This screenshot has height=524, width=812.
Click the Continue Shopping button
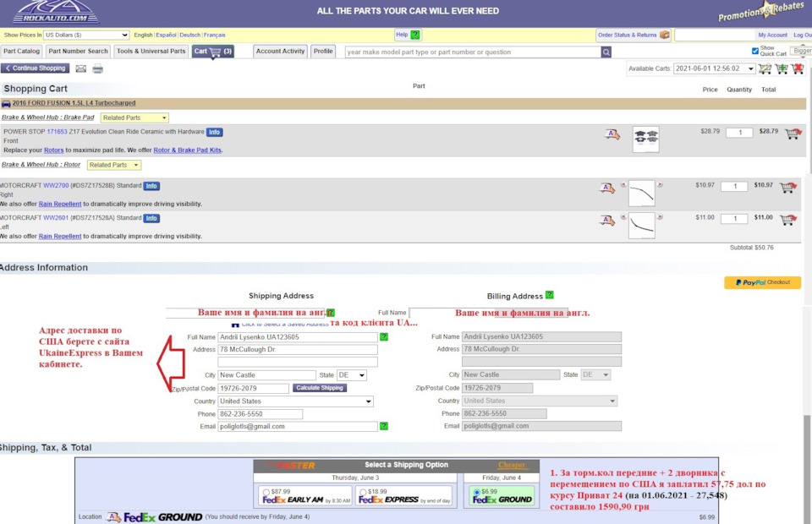pos(36,68)
